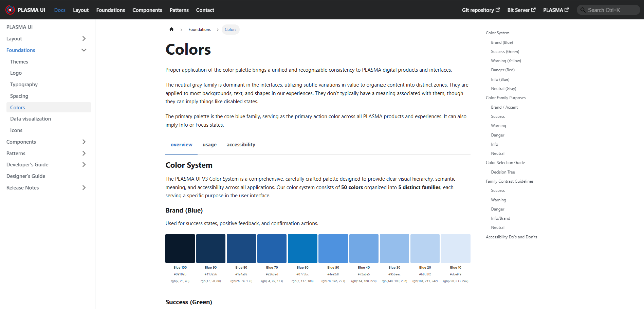
Task: Switch to the usage tab
Action: [x=209, y=145]
